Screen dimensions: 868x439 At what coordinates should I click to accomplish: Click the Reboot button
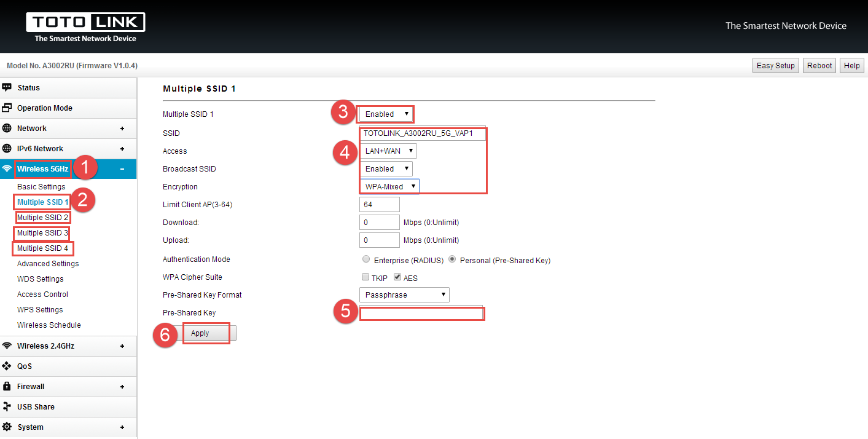[x=819, y=66]
